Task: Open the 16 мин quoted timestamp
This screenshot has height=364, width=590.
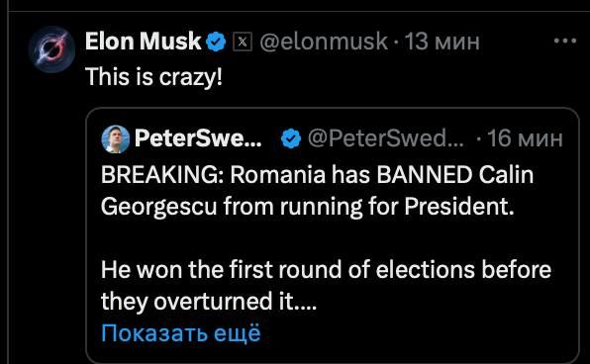Action: click(x=525, y=138)
